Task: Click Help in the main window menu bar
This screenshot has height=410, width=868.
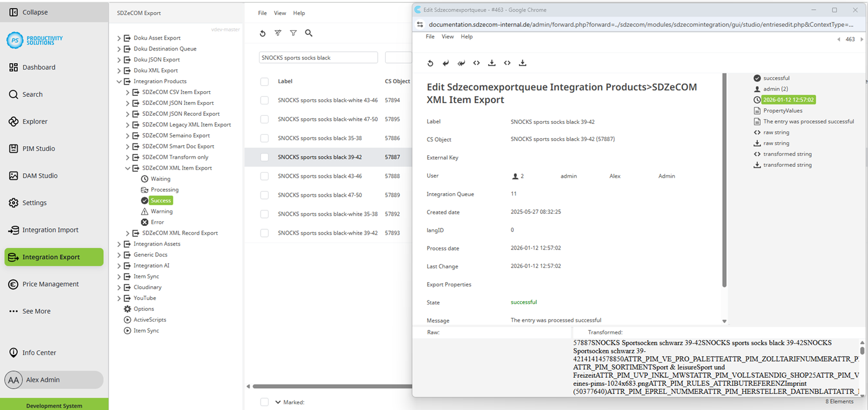Action: click(298, 13)
